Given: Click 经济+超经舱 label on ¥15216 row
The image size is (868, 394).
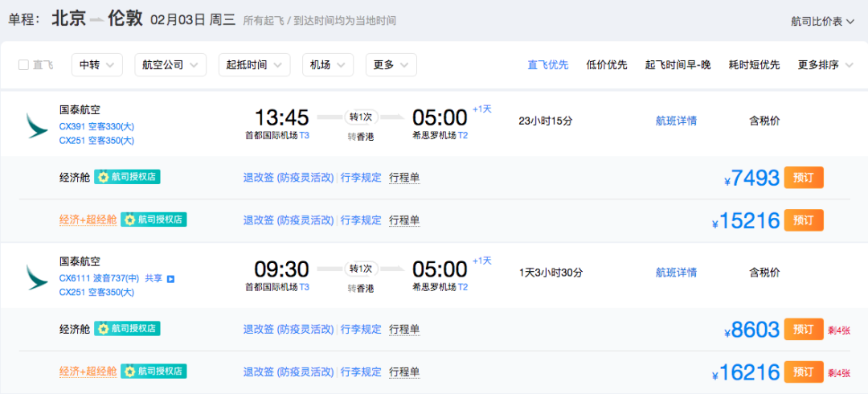Looking at the screenshot, I should point(88,220).
